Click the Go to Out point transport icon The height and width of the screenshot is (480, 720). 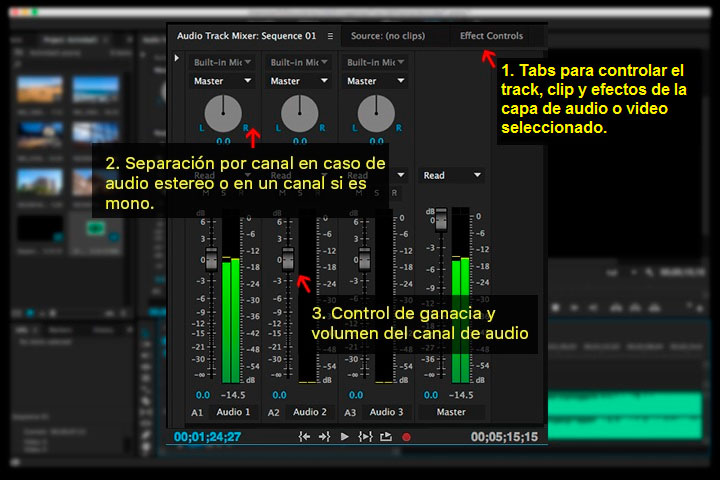click(325, 437)
